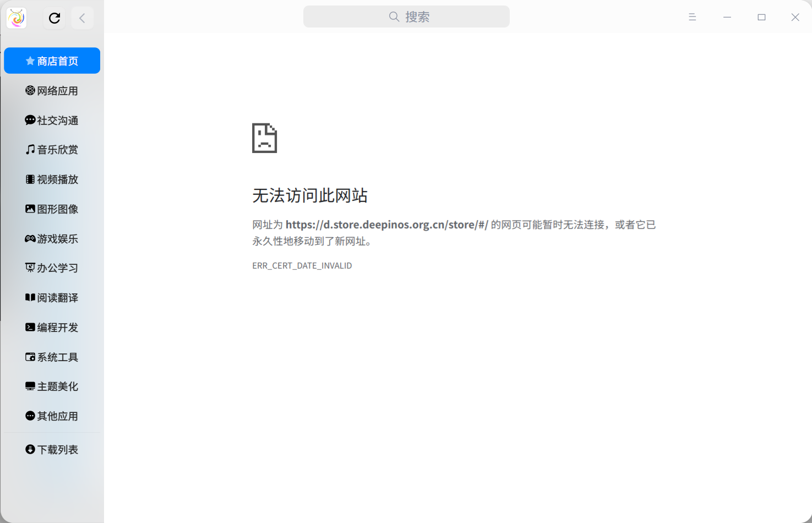This screenshot has height=523, width=812.
Task: Switch to the 下载列表 (Downloads) section
Action: [52, 449]
